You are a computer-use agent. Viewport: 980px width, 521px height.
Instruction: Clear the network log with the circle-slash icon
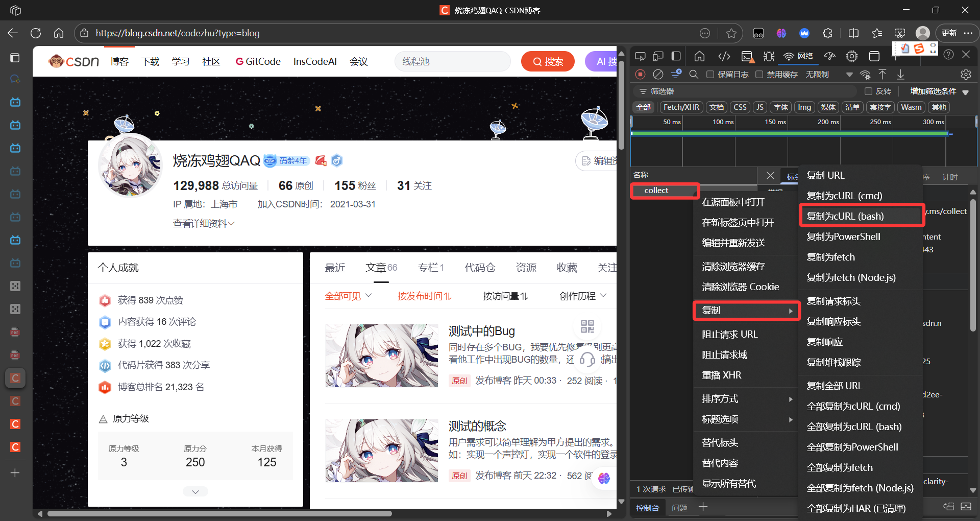point(658,75)
